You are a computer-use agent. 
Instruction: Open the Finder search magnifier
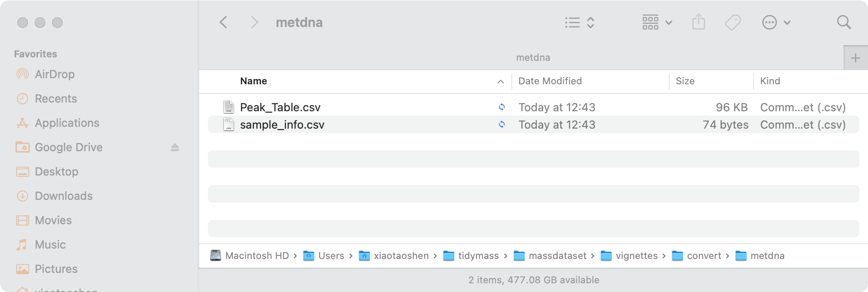click(x=844, y=22)
